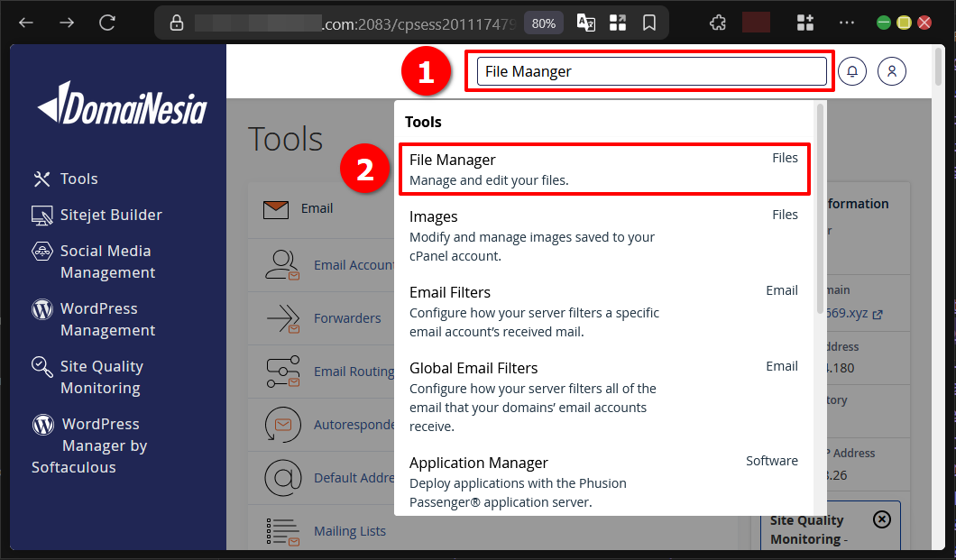
Task: Select Tools in the cPanel sidebar
Action: pos(78,179)
